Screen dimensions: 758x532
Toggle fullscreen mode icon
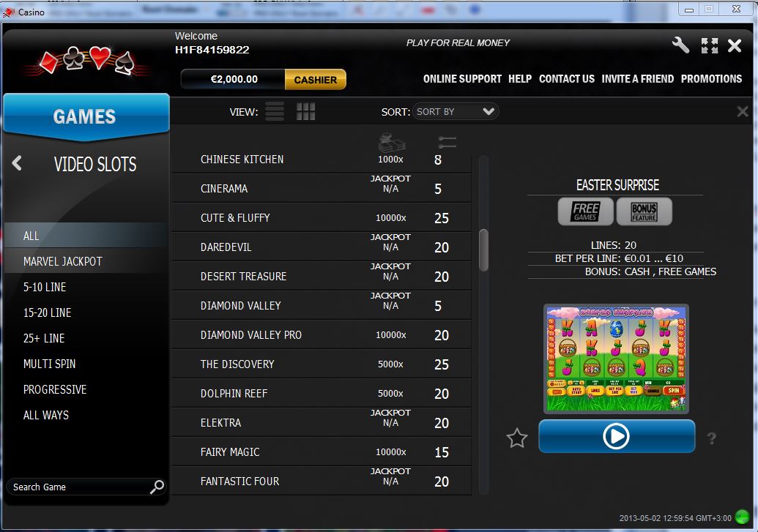709,45
